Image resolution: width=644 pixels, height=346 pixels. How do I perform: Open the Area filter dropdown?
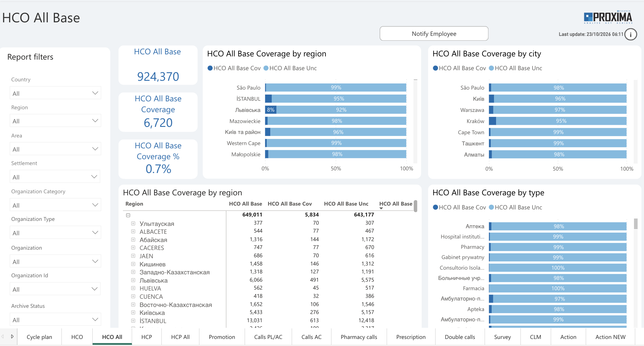click(x=55, y=149)
